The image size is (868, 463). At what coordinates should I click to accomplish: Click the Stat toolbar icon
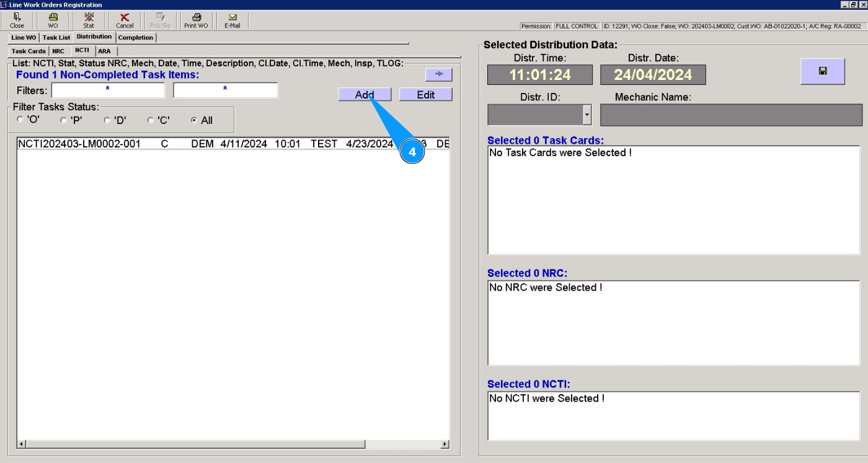pos(89,20)
